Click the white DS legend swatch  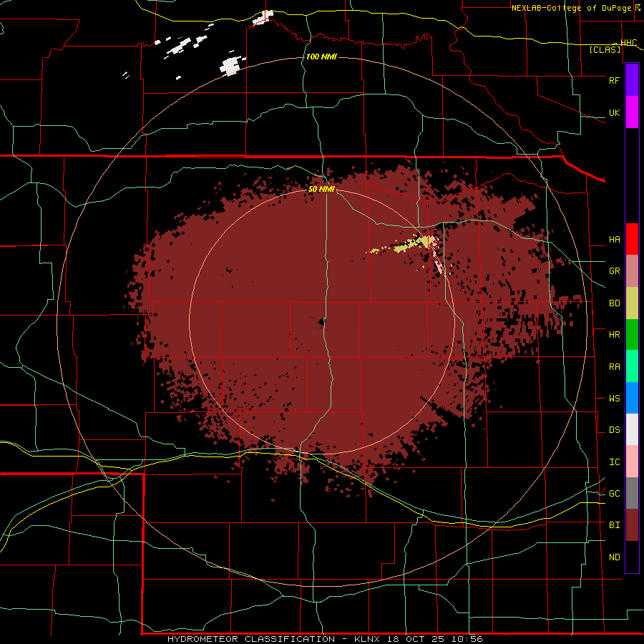pyautogui.click(x=632, y=429)
